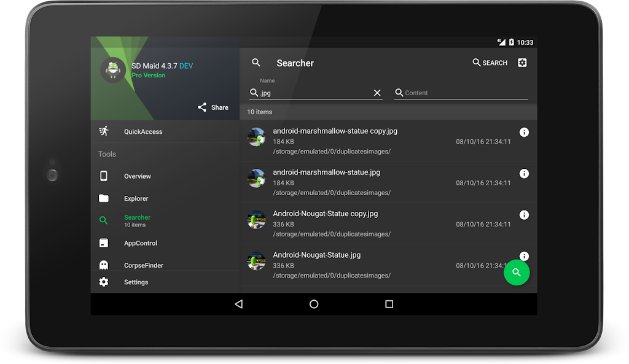Tap the green floating search button
Screen dimensions: 629x364
[517, 273]
